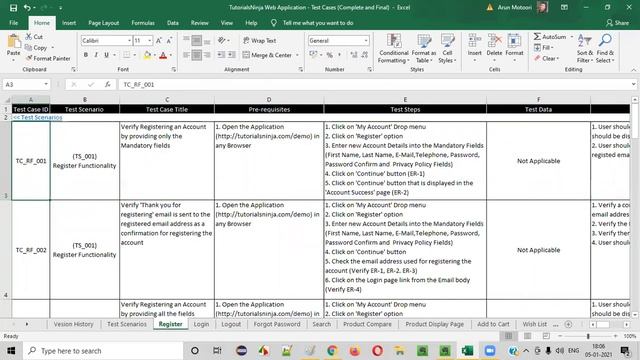640x360 pixels.
Task: Click the formula bar showing TC_RF_001
Action: (x=376, y=84)
